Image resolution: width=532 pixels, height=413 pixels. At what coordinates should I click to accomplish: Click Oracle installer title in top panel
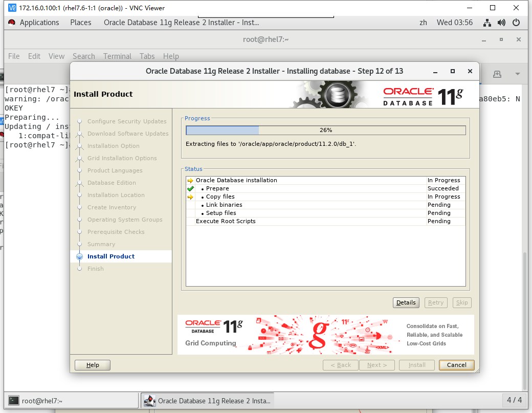181,23
